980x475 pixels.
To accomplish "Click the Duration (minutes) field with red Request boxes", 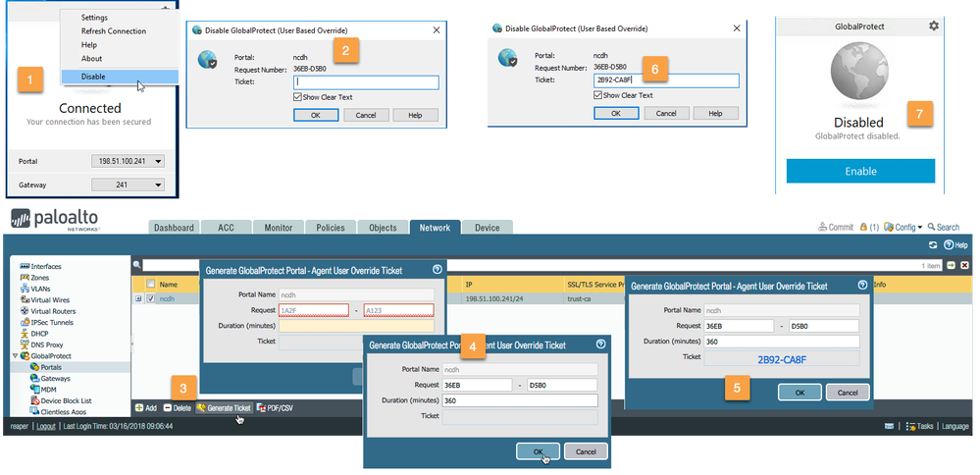I will [x=356, y=326].
